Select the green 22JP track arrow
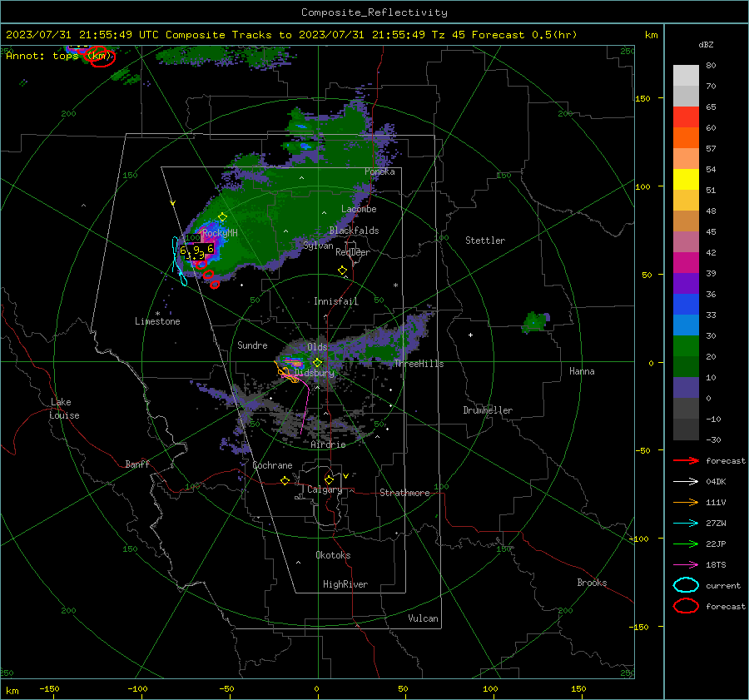Viewport: 749px width, 700px height. click(686, 544)
